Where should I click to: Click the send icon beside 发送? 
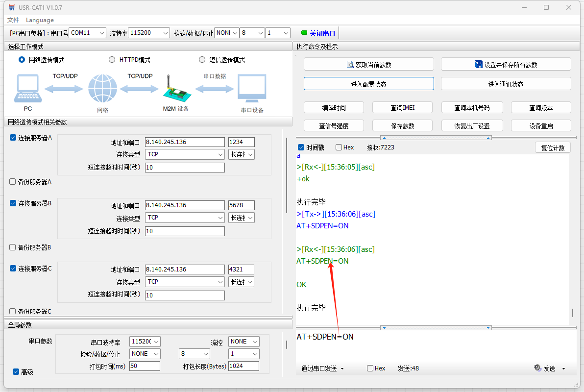click(537, 368)
